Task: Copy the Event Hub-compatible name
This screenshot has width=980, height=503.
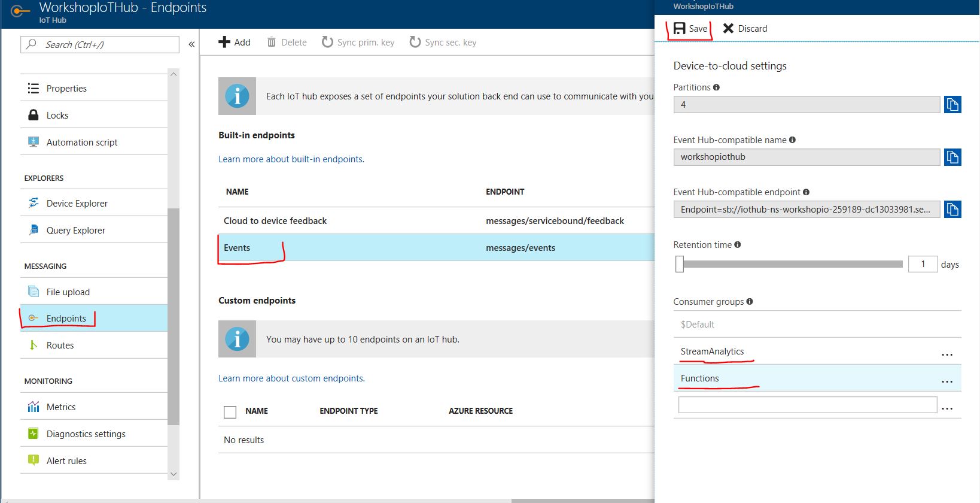Action: click(x=952, y=157)
